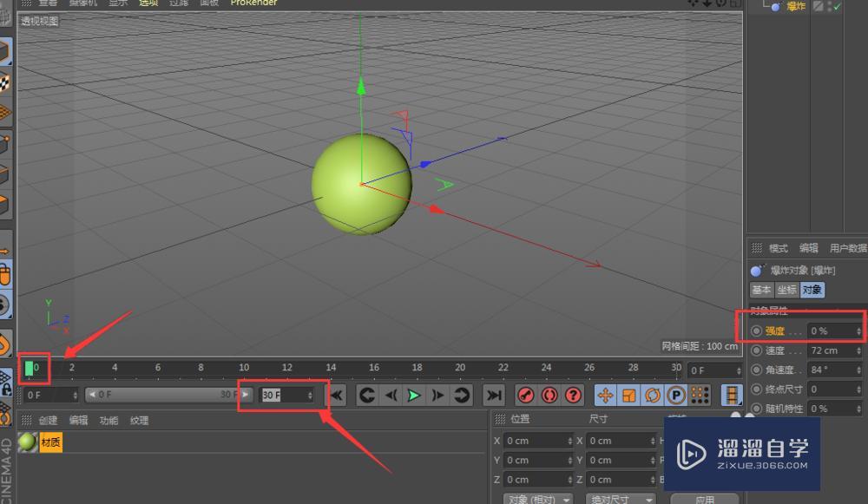Image resolution: width=868 pixels, height=504 pixels.
Task: Open the 用户数据 menu in attributes panel
Action: pyautogui.click(x=848, y=248)
